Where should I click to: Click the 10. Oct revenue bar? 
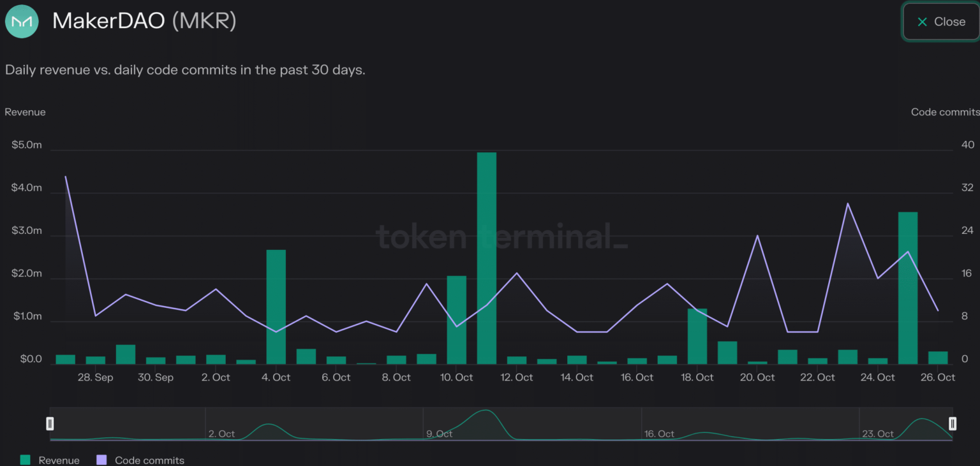point(456,319)
